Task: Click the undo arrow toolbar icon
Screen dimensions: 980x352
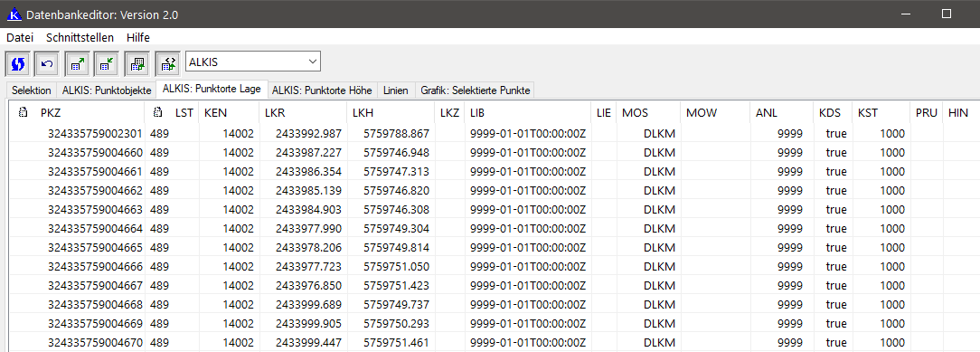Action: pyautogui.click(x=46, y=63)
